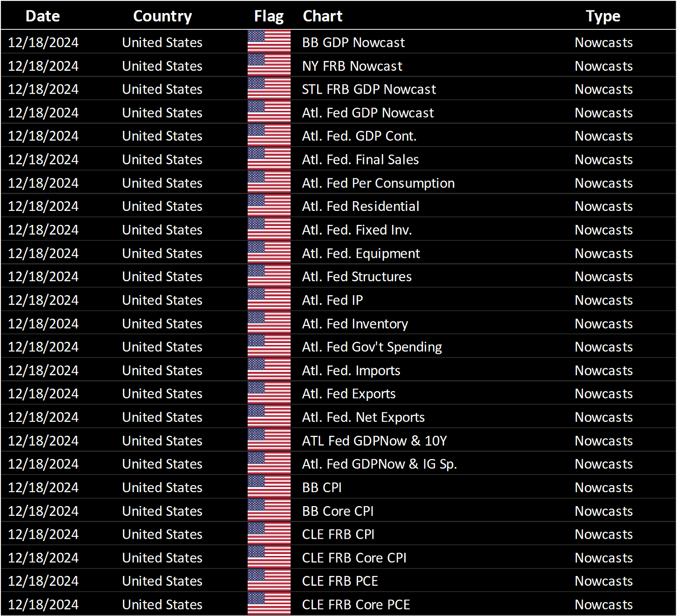The height and width of the screenshot is (616, 678).
Task: Click United States in Atl. Fed IP row
Action: point(162,300)
